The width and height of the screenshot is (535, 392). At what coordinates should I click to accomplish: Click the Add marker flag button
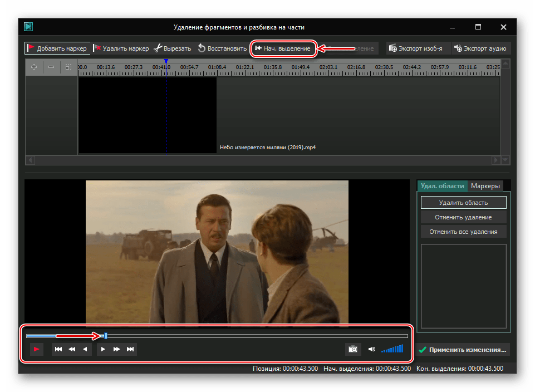point(56,48)
